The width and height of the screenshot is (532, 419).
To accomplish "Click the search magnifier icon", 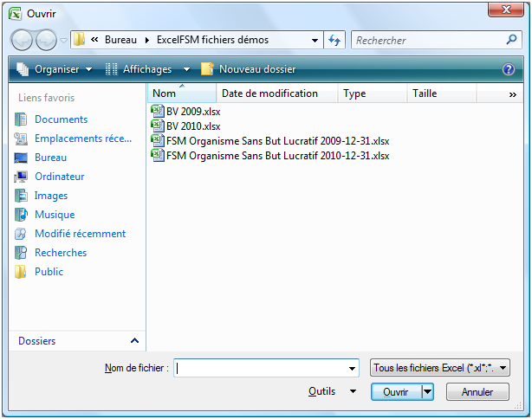I will coord(513,40).
